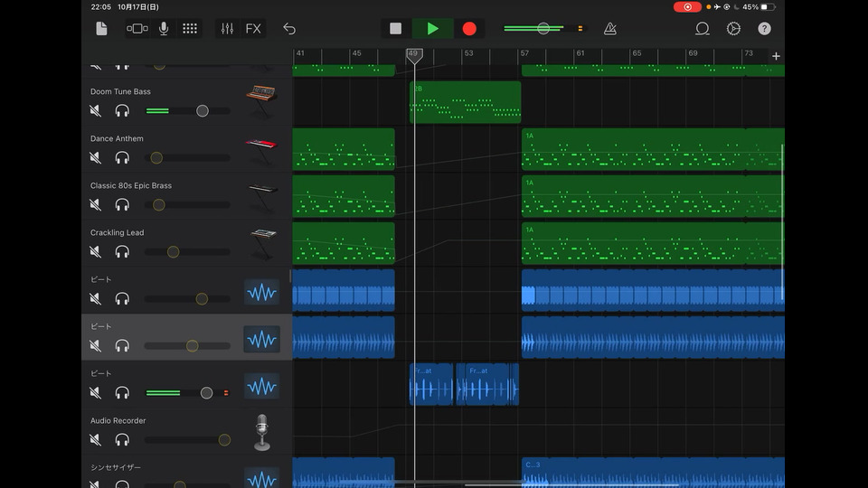This screenshot has width=868, height=488.
Task: Add song section with plus button
Action: (x=776, y=56)
